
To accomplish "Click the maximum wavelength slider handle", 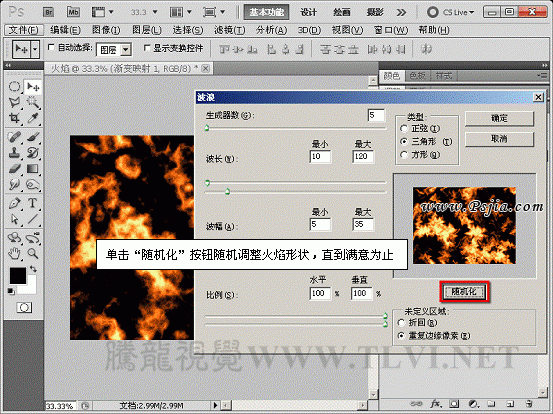I will click(x=227, y=191).
